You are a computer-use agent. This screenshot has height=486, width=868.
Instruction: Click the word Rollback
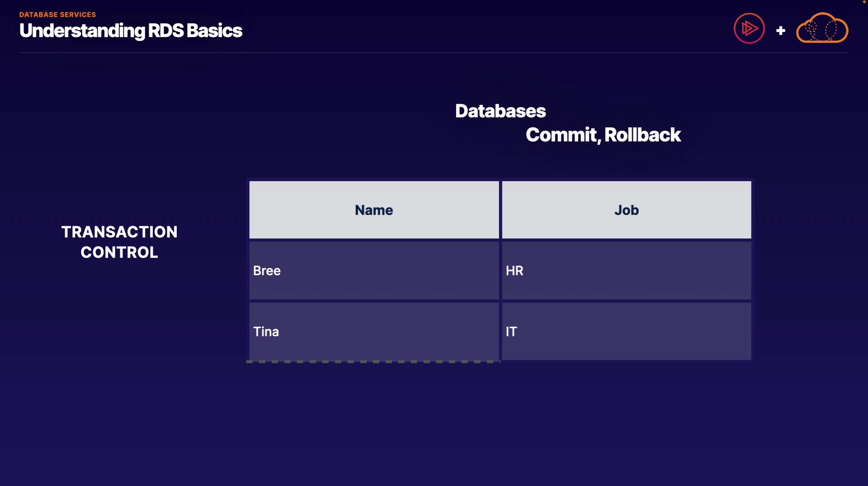click(642, 135)
